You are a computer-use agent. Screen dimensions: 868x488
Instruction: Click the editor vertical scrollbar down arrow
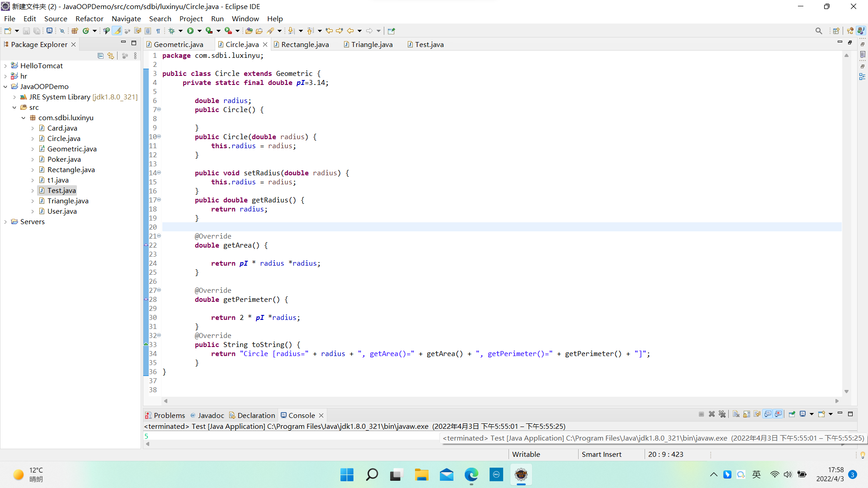[846, 391]
